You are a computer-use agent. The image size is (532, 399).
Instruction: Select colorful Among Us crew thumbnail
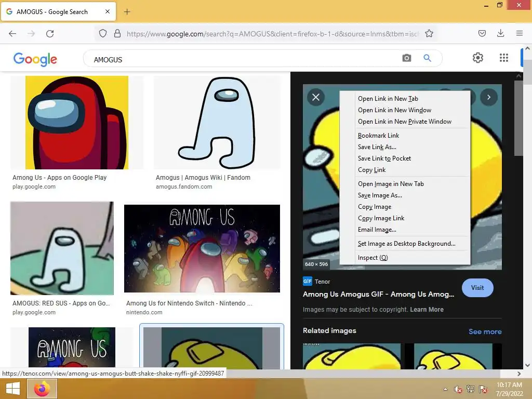[202, 248]
